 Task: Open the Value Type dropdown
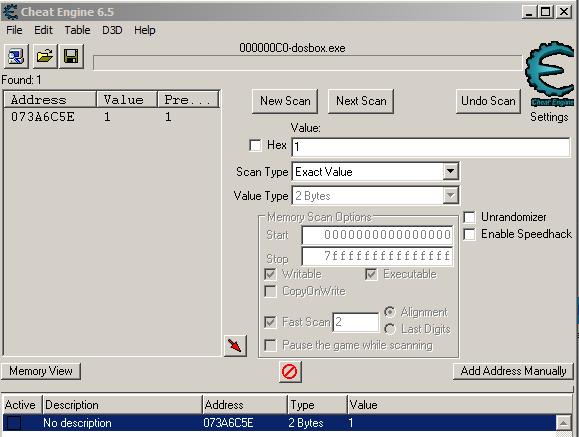(x=450, y=195)
